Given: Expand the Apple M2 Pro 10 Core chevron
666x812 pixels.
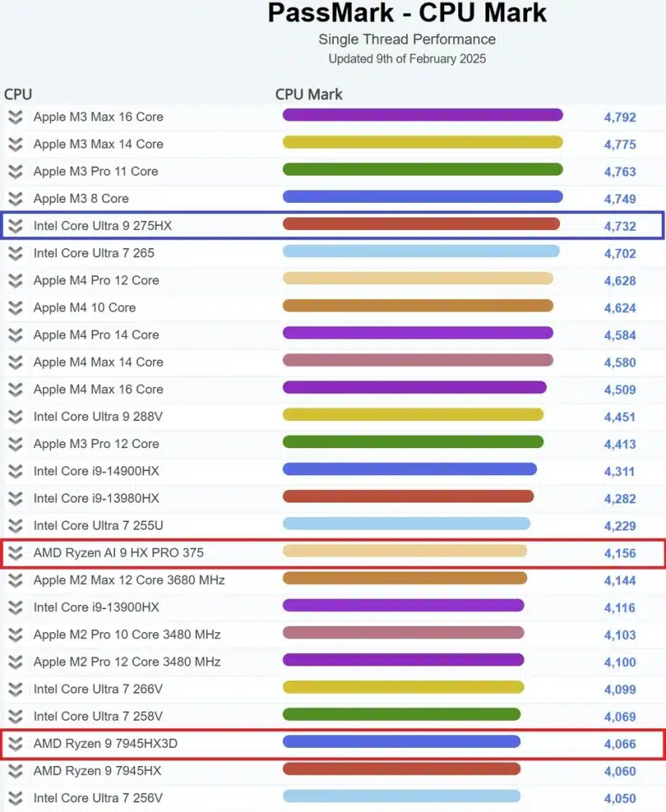Looking at the screenshot, I should click(x=16, y=634).
